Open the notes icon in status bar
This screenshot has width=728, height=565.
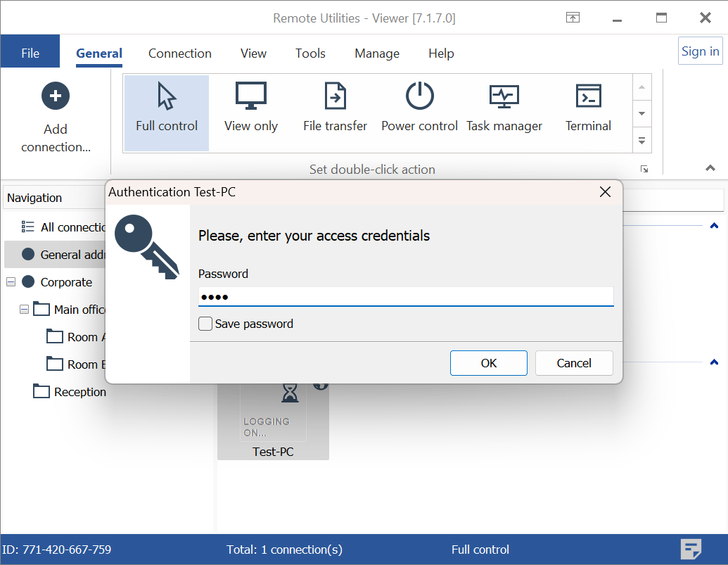tap(691, 550)
